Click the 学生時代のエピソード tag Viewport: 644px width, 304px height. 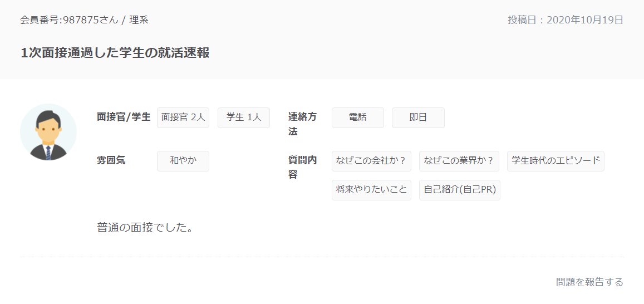pyautogui.click(x=555, y=161)
